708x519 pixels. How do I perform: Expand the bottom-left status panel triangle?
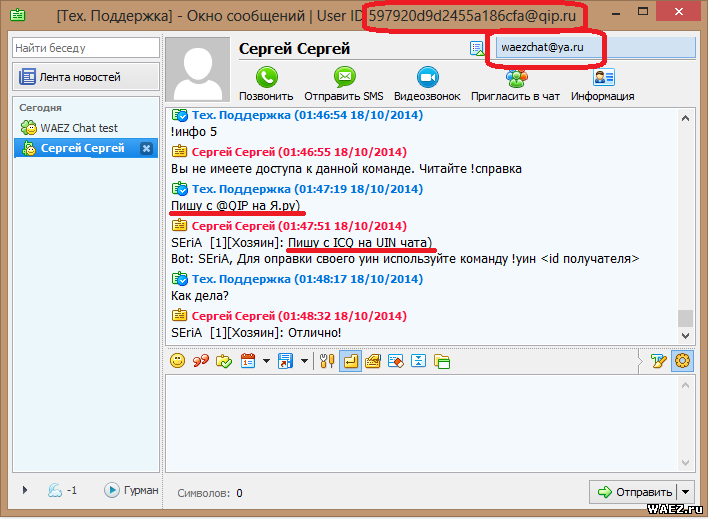pos(25,490)
